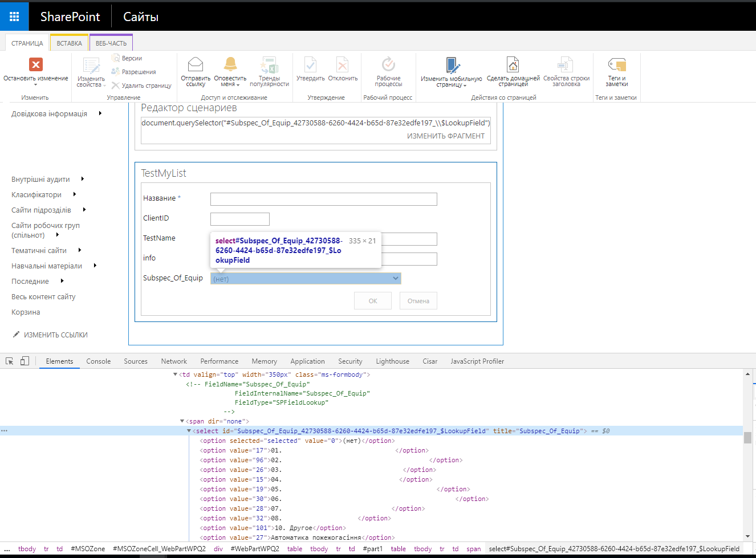Open the Cisar tab in DevTools
This screenshot has width=756, height=558.
(430, 361)
